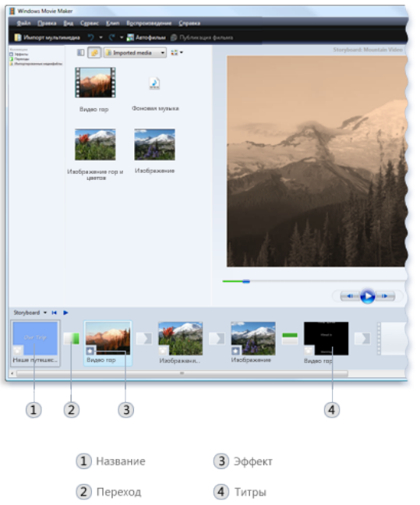The image size is (420, 505).
Task: Play the preview with blue play button
Action: (x=368, y=296)
